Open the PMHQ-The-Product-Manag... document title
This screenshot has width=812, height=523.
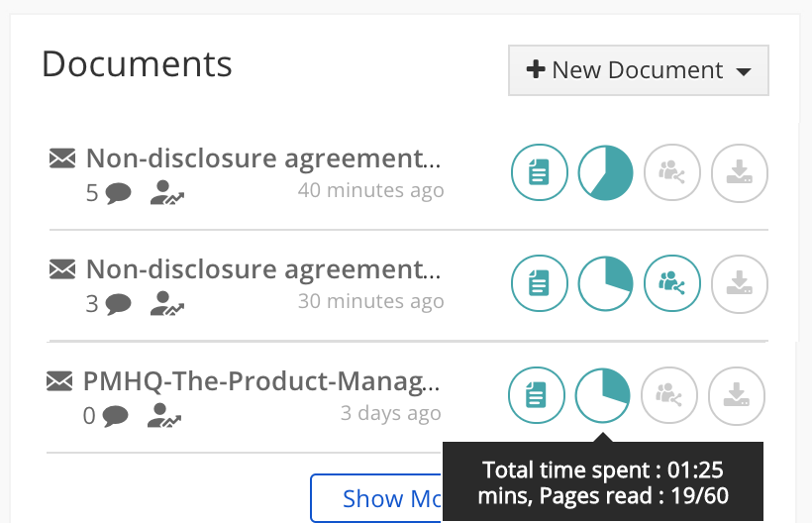coord(261,381)
